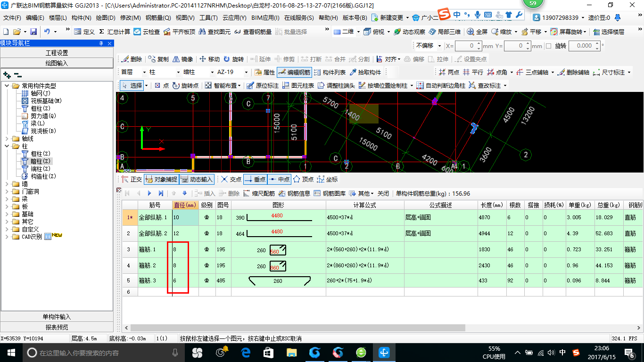The width and height of the screenshot is (644, 362).
Task: Open File Explorer from the taskbar
Action: pos(291,352)
